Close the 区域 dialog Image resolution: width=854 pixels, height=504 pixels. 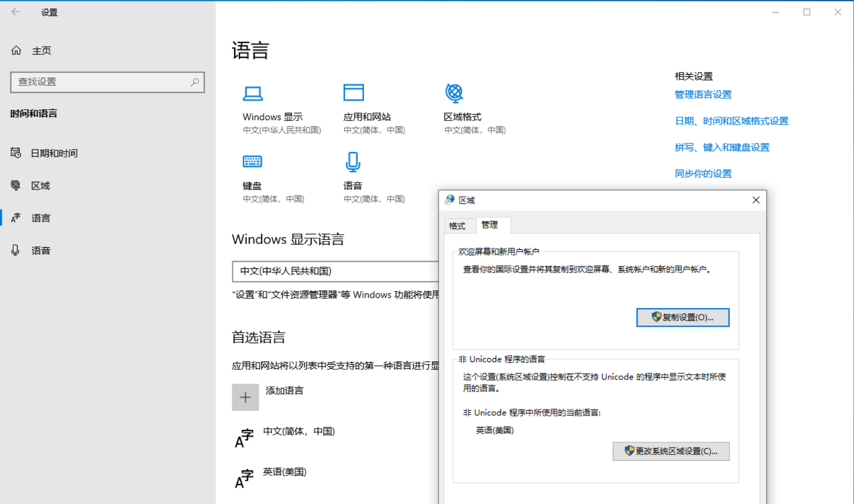pyautogui.click(x=756, y=200)
